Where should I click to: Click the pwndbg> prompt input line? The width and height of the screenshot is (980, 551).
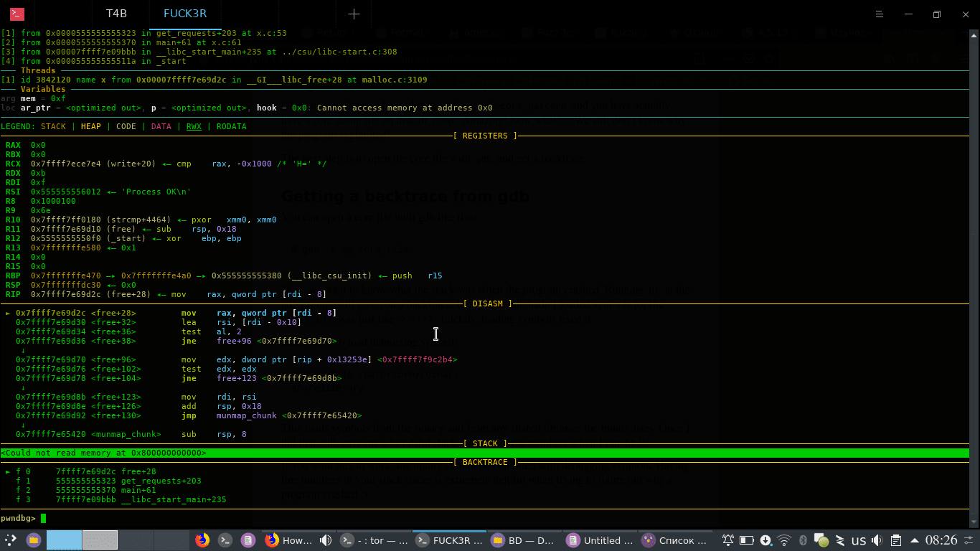tap(485, 518)
